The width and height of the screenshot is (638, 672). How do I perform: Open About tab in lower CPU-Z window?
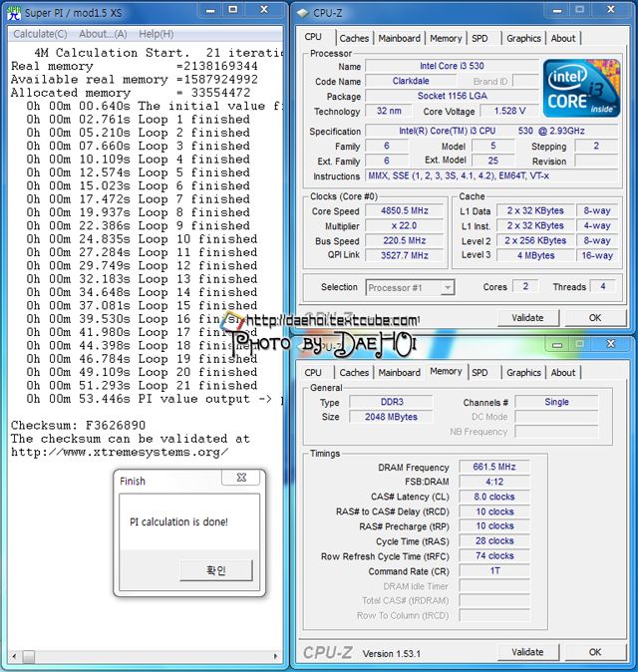point(563,373)
